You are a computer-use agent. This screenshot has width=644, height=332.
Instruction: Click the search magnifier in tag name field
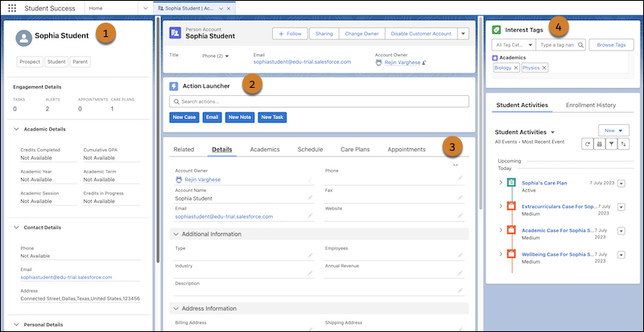[x=580, y=45]
